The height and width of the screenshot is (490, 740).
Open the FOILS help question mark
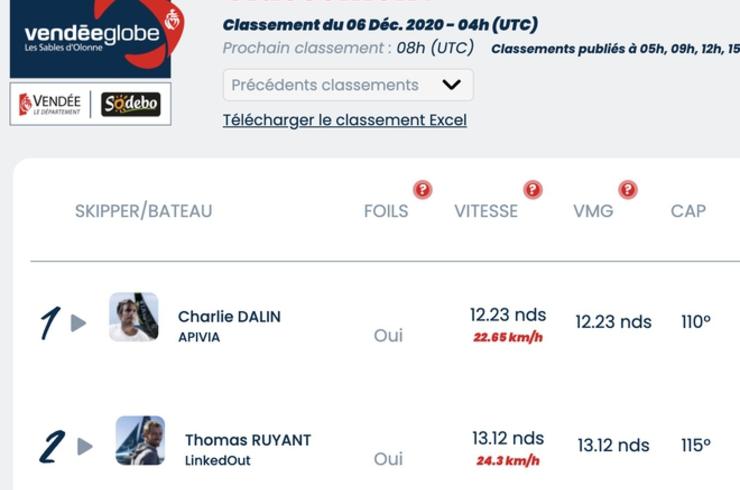point(422,190)
